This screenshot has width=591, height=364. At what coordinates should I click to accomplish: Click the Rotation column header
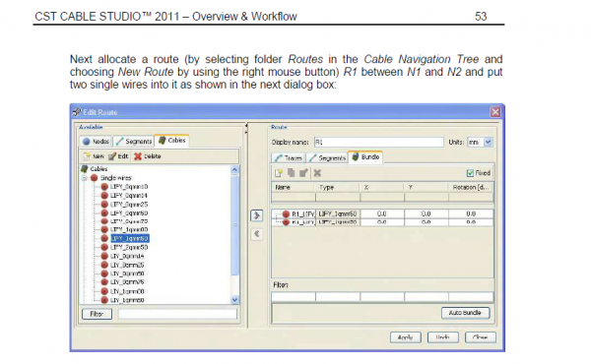click(471, 187)
